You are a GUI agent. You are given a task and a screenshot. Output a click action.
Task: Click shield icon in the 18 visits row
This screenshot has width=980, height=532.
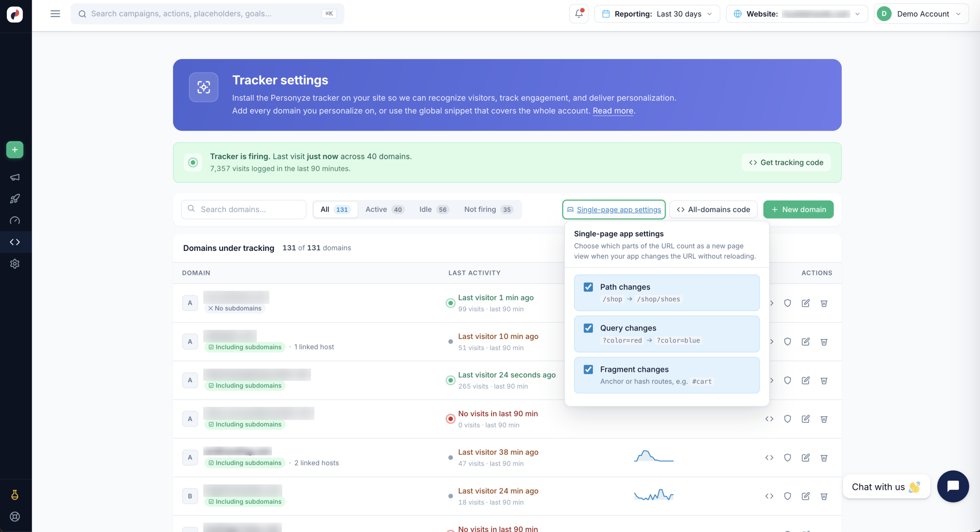pyautogui.click(x=787, y=496)
